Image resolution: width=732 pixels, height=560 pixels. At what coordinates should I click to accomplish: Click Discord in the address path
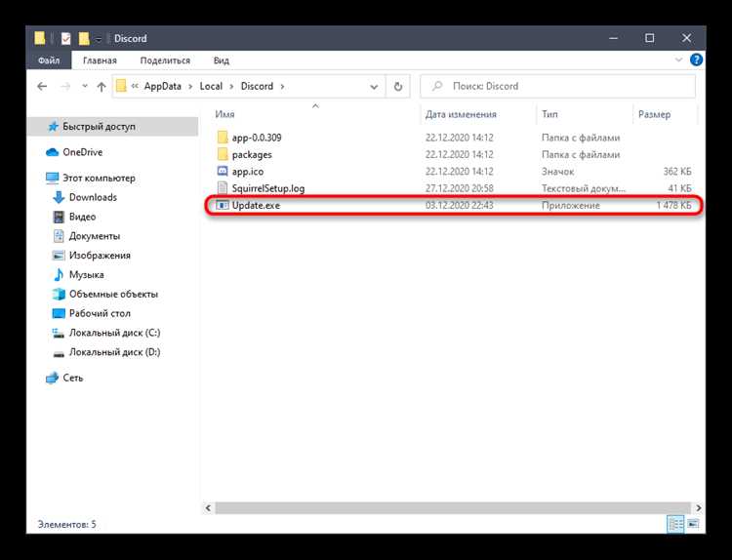pos(257,86)
